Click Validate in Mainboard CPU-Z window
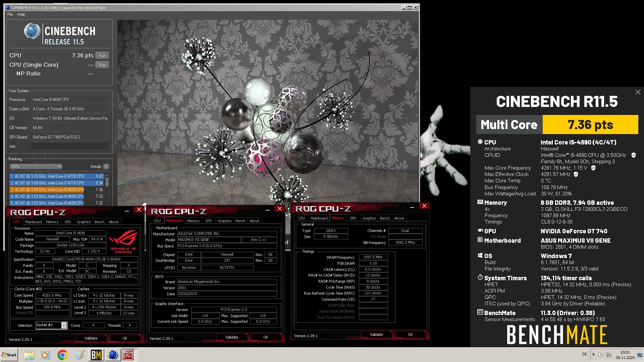The image size is (644, 362). pos(232,337)
